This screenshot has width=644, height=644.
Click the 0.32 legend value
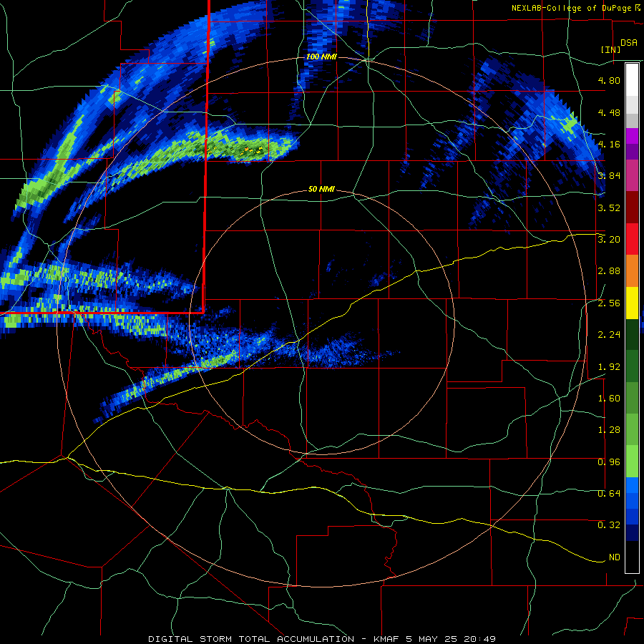pos(609,525)
